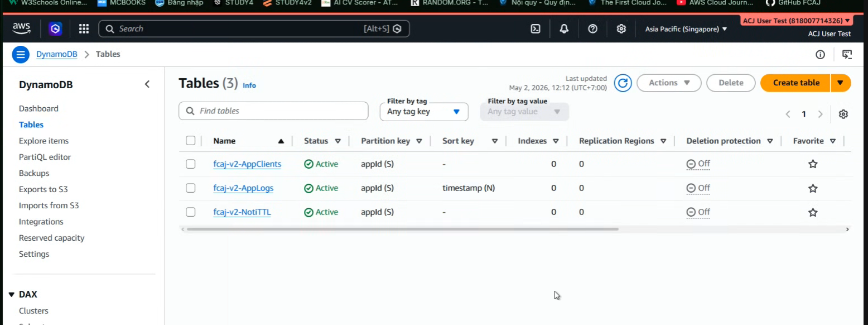Screen dimensions: 868x325
Task: Focus the Find tables search field
Action: coord(273,111)
